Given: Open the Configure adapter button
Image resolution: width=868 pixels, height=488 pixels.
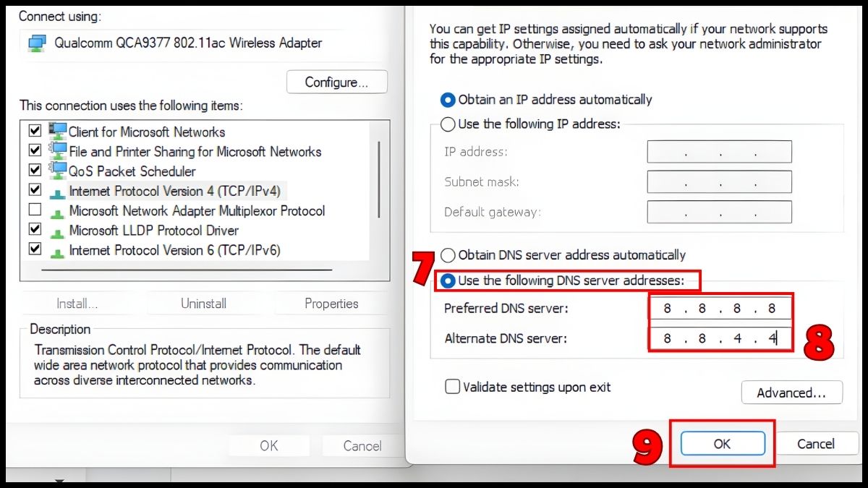Looking at the screenshot, I should click(337, 82).
